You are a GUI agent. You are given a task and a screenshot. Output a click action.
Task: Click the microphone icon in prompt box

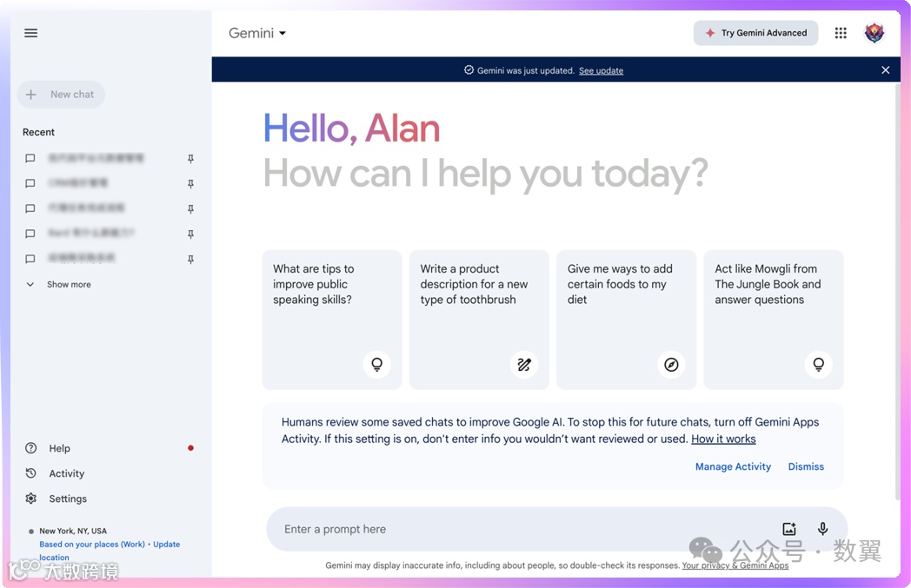(822, 529)
